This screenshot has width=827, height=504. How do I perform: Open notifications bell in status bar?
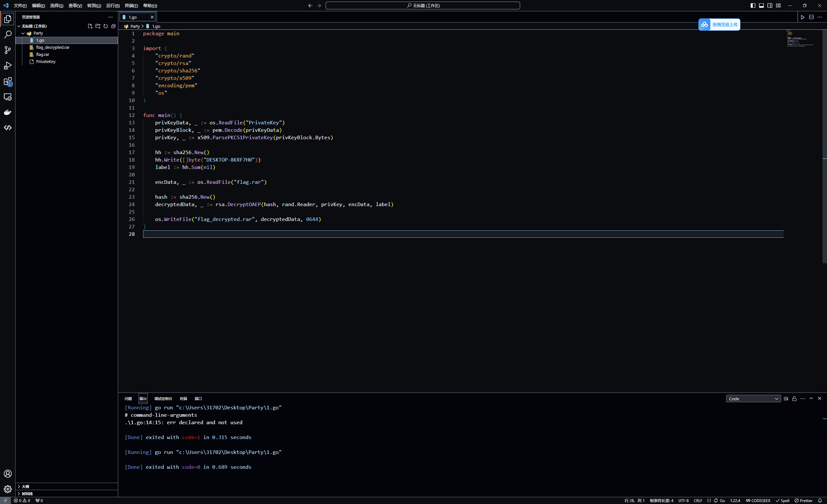(x=820, y=501)
